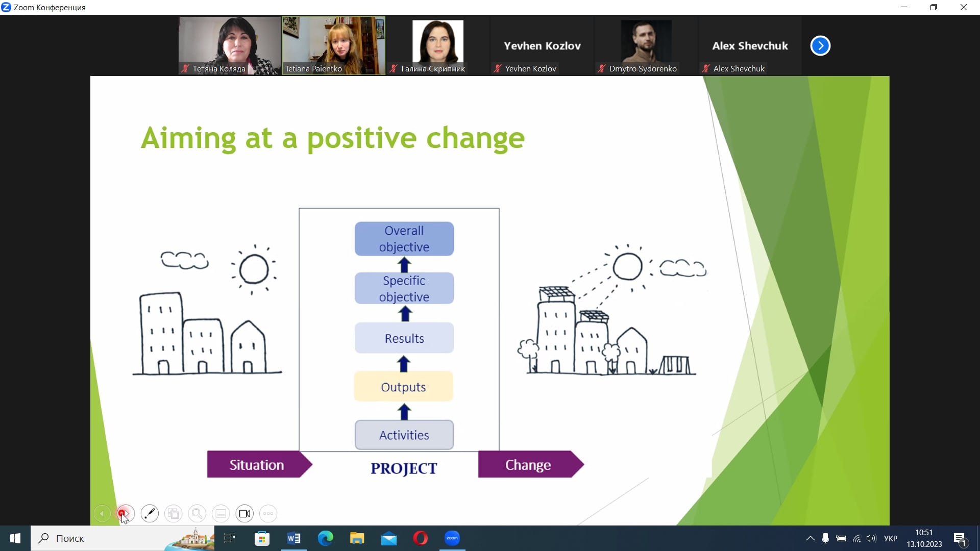Select Tetiana Paientko video thumbnail
The width and height of the screenshot is (980, 551).
334,46
